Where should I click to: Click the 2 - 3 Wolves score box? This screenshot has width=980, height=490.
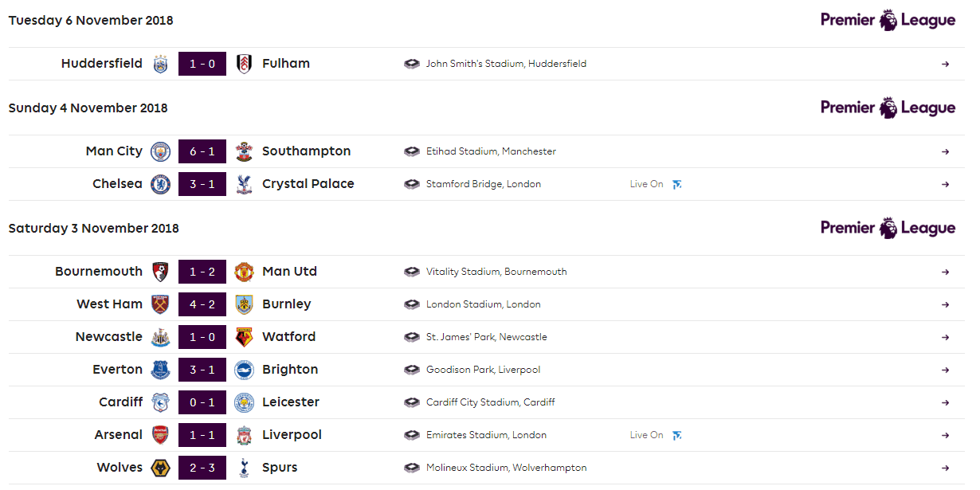click(x=202, y=467)
